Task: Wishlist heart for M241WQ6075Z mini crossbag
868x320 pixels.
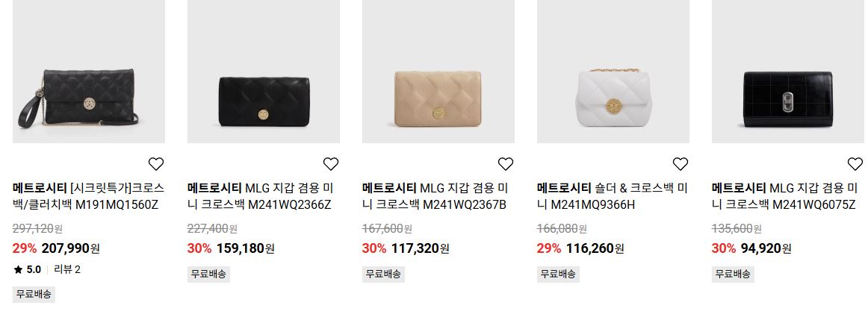Action: 855,163
